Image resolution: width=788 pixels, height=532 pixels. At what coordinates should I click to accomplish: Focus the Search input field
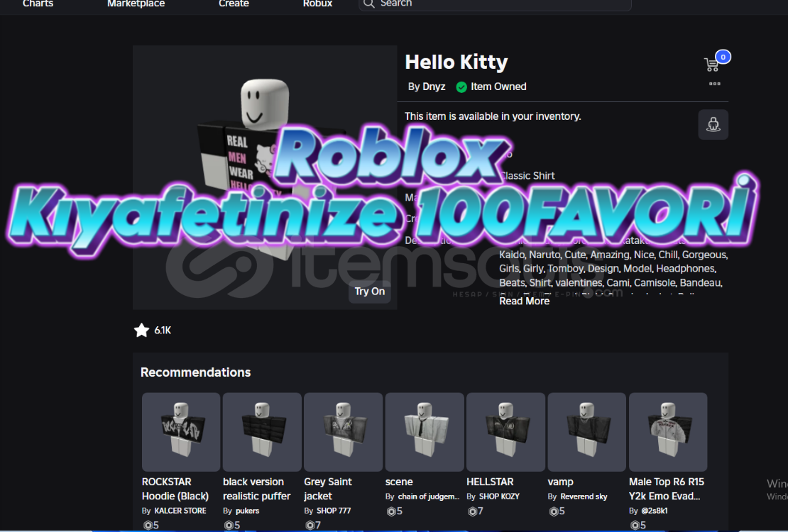[x=495, y=4]
